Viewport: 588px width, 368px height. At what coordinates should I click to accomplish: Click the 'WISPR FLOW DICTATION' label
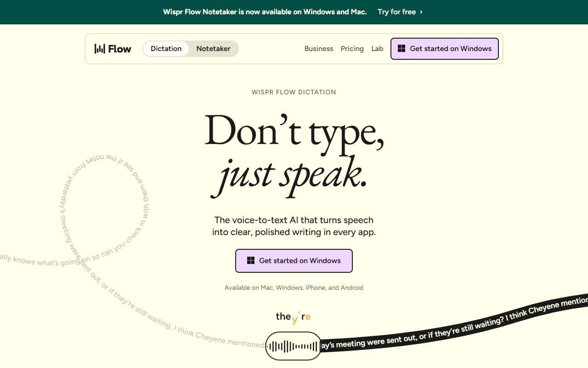294,92
